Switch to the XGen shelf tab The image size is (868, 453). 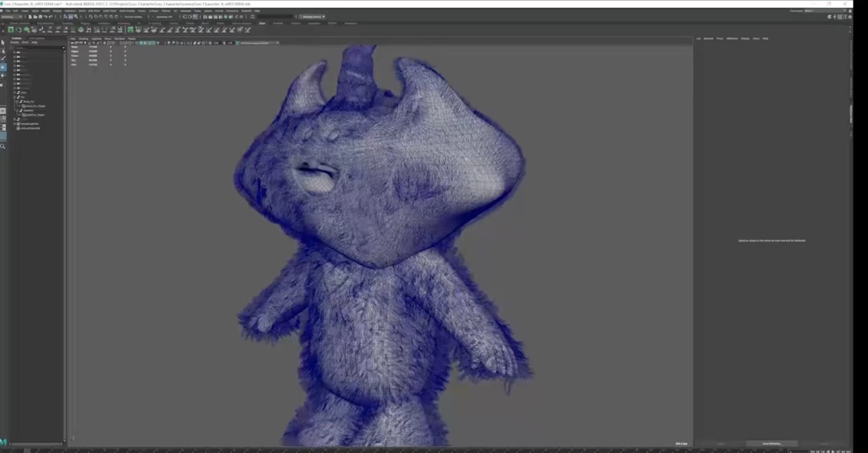tap(262, 24)
